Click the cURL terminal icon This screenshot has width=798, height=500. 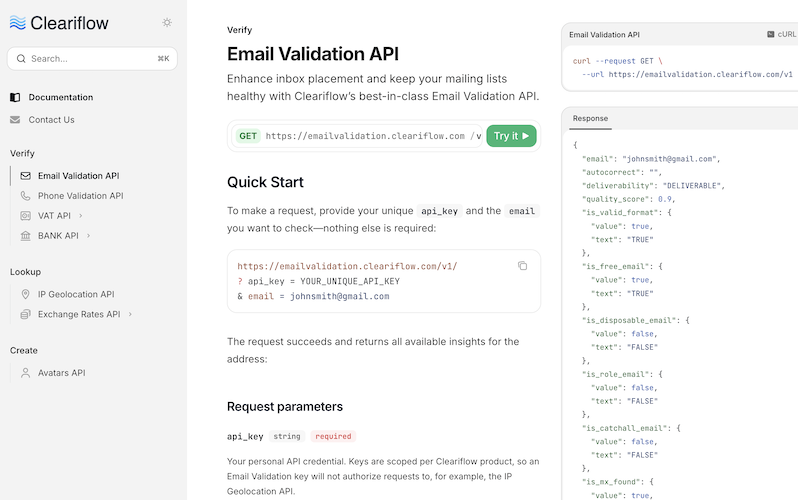(771, 34)
